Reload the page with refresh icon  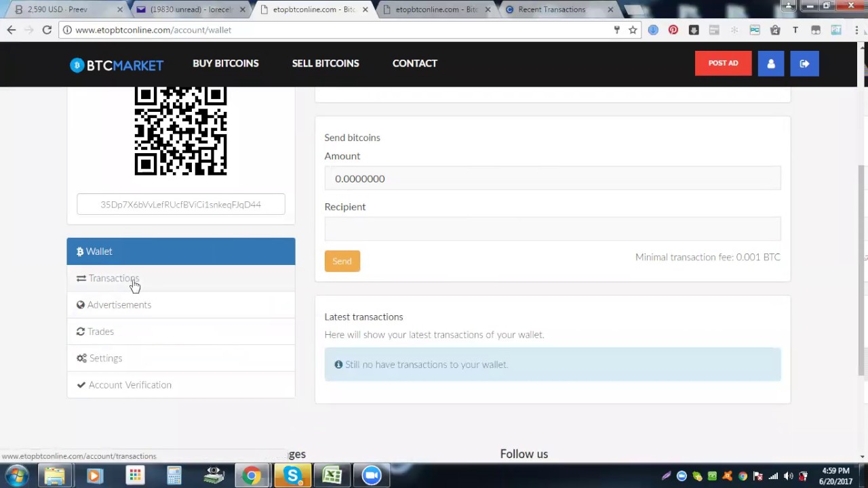(47, 30)
